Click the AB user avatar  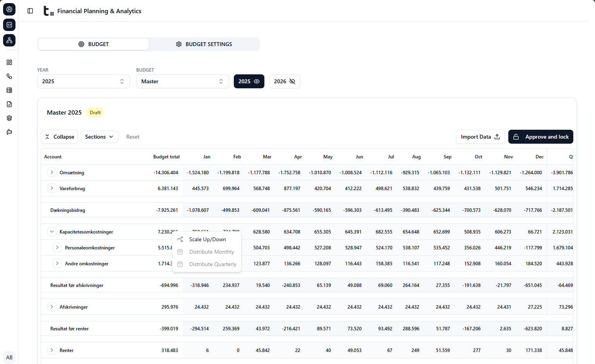[9, 357]
